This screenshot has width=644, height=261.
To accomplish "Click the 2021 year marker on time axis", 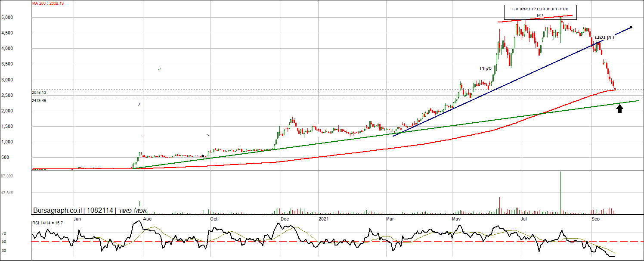I will click(324, 219).
